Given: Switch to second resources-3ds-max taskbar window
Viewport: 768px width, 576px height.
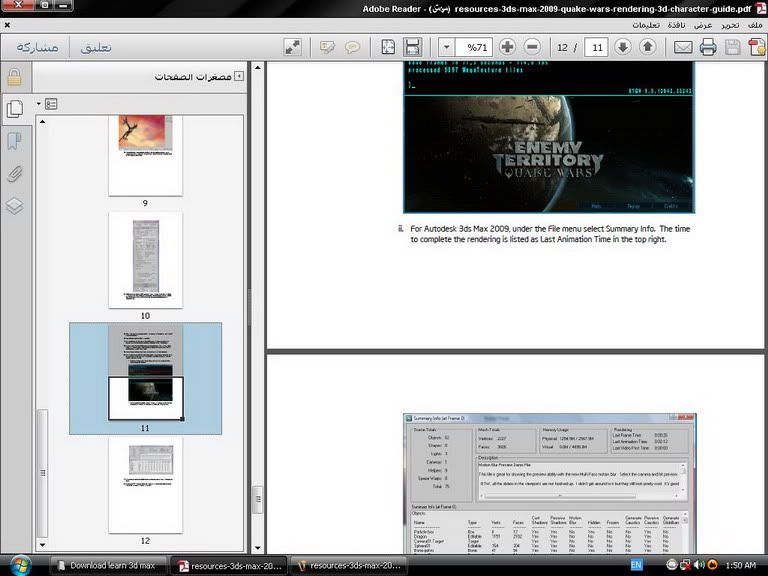Looking at the screenshot, I should (x=349, y=566).
